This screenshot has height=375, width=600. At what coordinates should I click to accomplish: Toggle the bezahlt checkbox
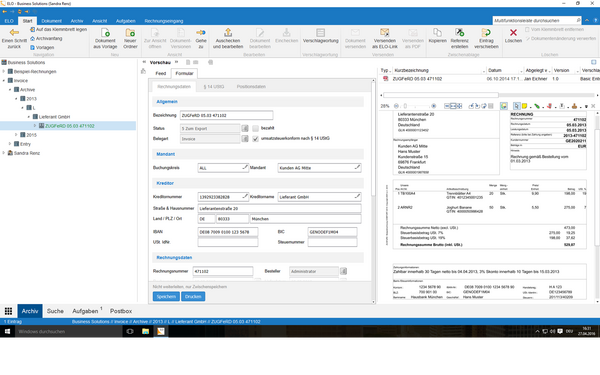255,128
